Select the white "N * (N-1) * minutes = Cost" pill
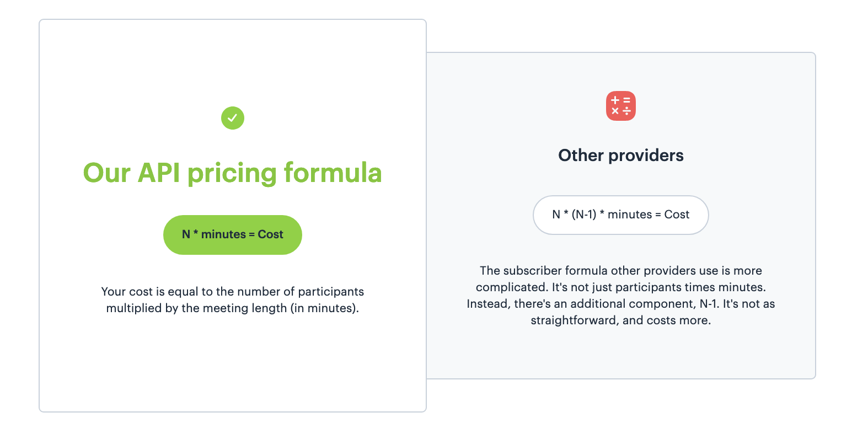Image resolution: width=868 pixels, height=439 pixels. coord(621,215)
